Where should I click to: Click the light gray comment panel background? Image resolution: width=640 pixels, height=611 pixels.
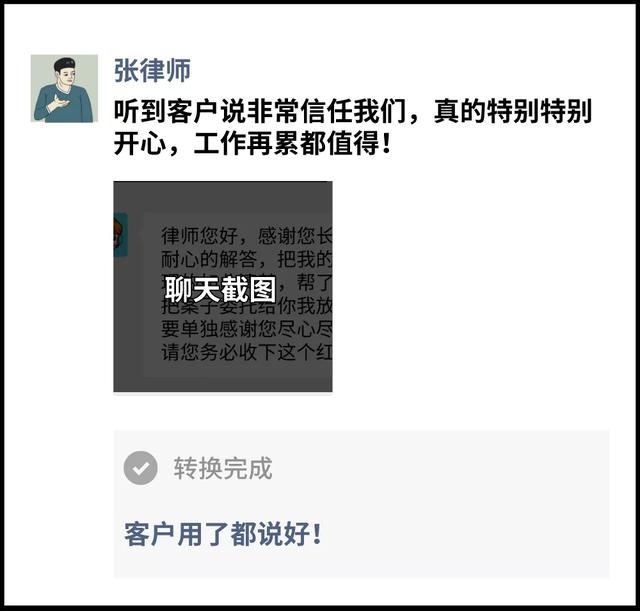click(x=361, y=504)
